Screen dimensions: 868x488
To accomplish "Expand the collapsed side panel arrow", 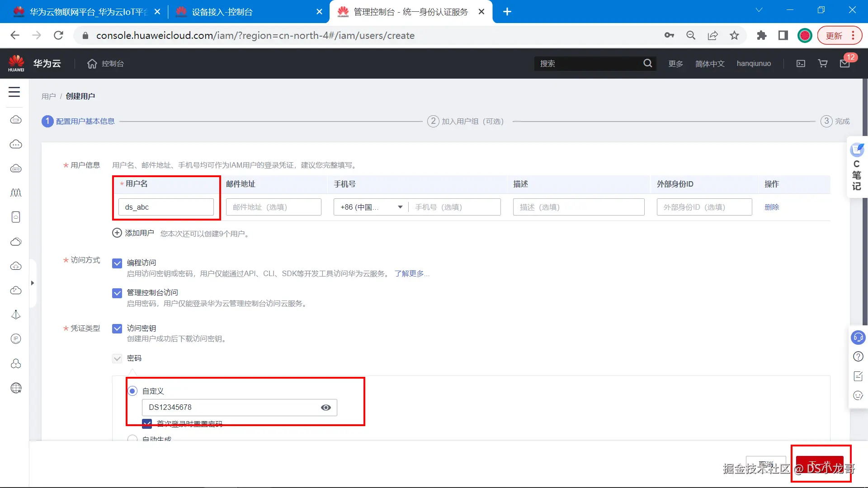I will click(33, 283).
